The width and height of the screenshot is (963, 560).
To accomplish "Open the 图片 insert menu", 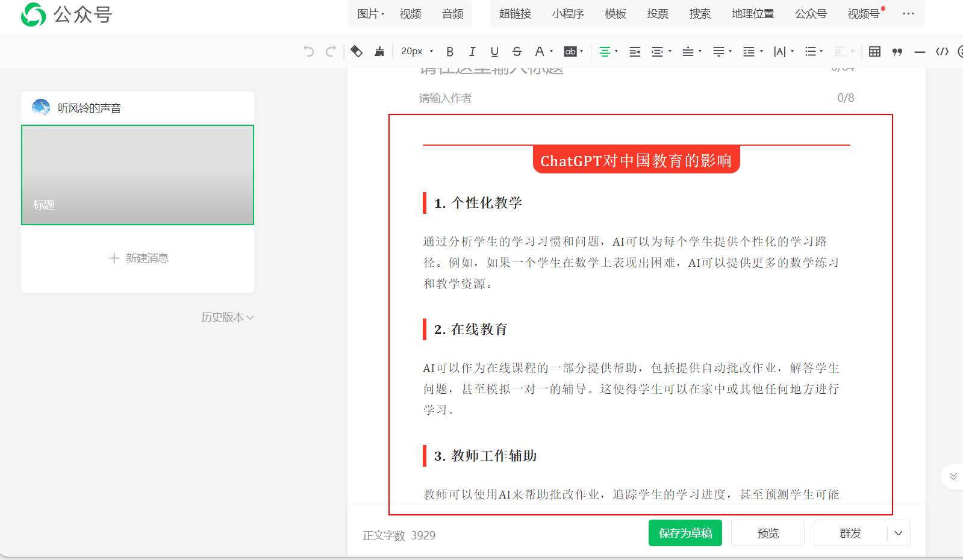I will [370, 14].
